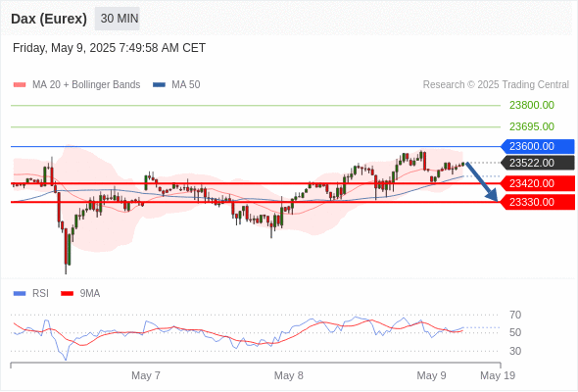Image resolution: width=578 pixels, height=392 pixels.
Task: Click the green 23695.00 resistance label
Action: click(x=532, y=126)
